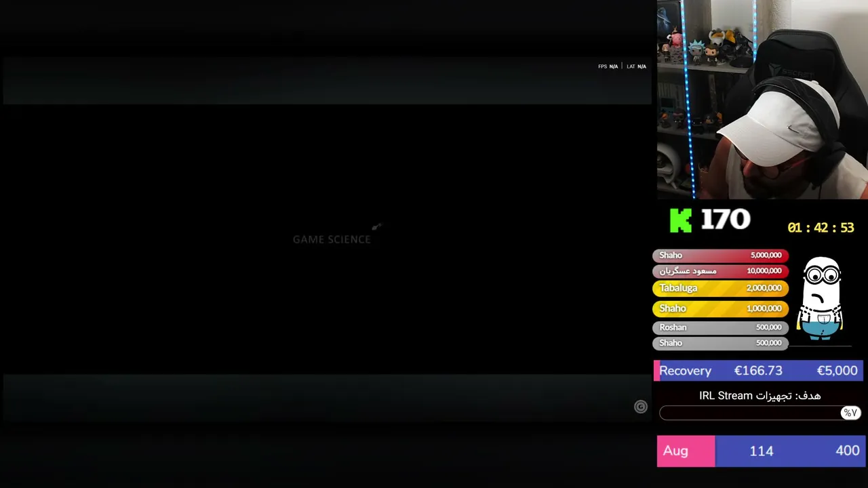Click the 10,000,000 donation amount
868x488 pixels.
coord(764,271)
